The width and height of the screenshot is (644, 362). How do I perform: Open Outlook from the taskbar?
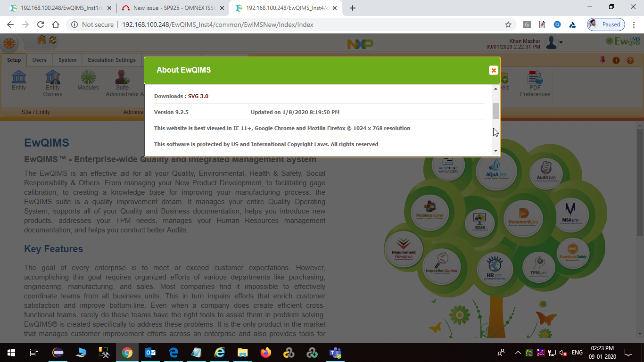point(150,353)
